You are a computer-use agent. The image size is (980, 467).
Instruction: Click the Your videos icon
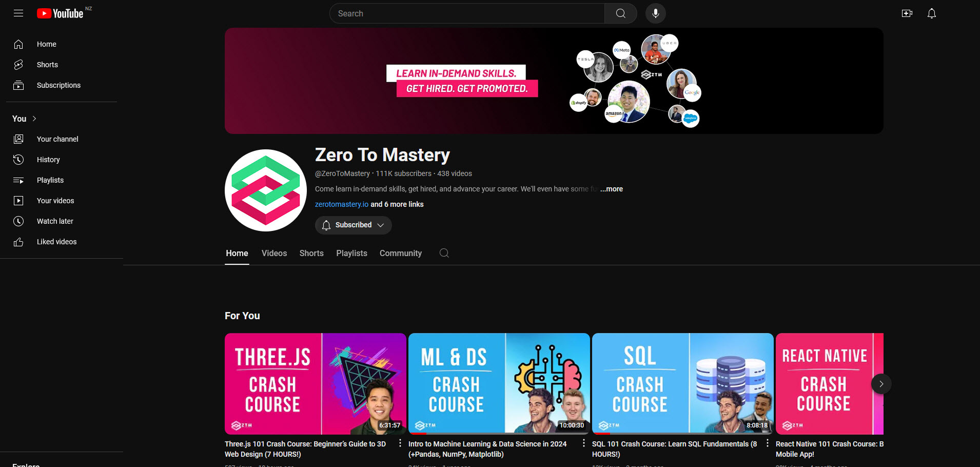[x=18, y=201]
